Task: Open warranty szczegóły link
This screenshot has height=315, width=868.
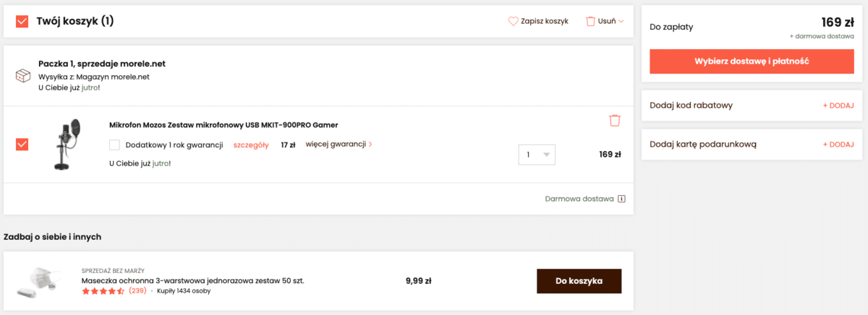Action: (251, 144)
